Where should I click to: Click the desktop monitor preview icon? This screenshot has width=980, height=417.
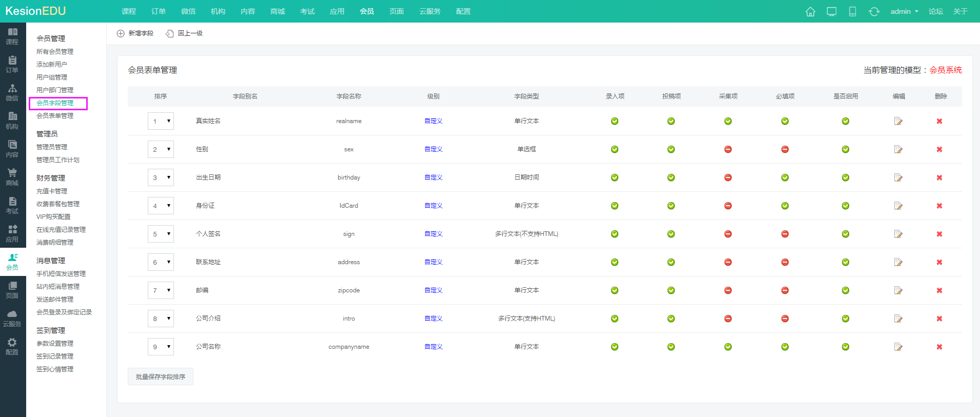831,11
